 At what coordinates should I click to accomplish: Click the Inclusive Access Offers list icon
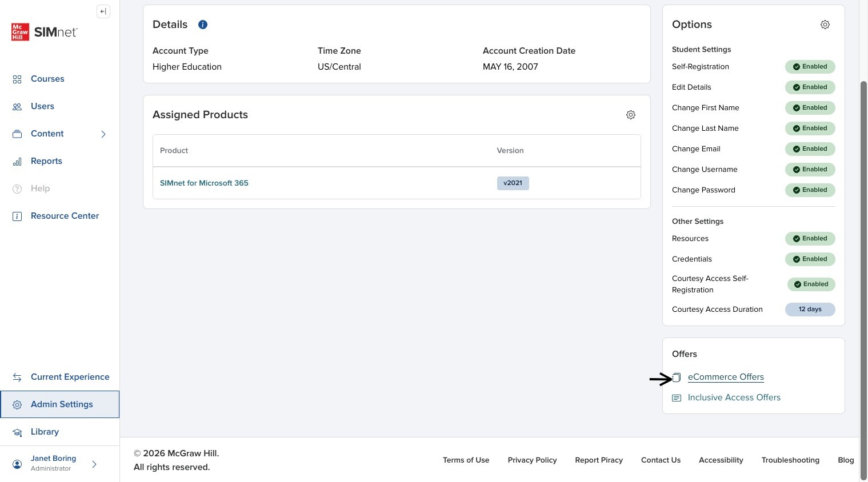coord(677,398)
